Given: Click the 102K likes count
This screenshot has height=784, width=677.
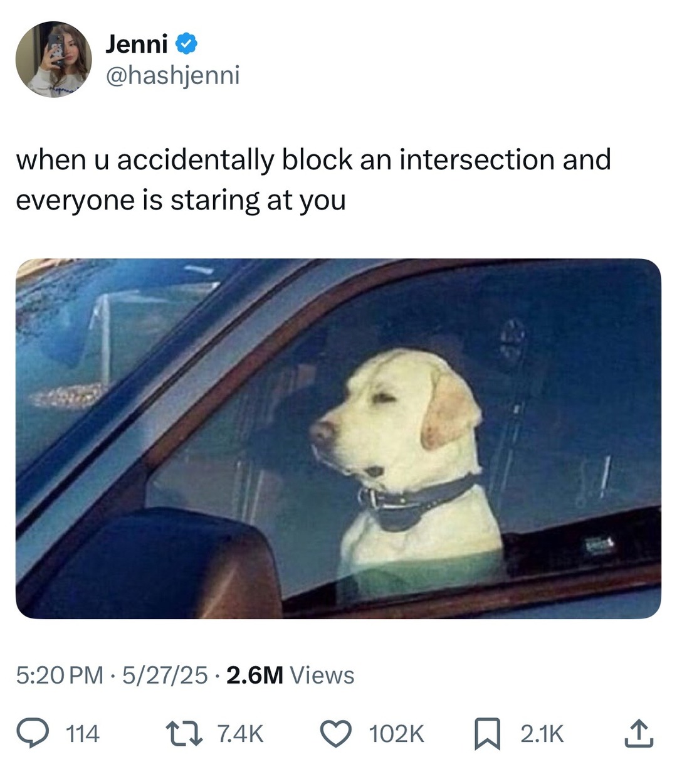Looking at the screenshot, I should [x=397, y=734].
